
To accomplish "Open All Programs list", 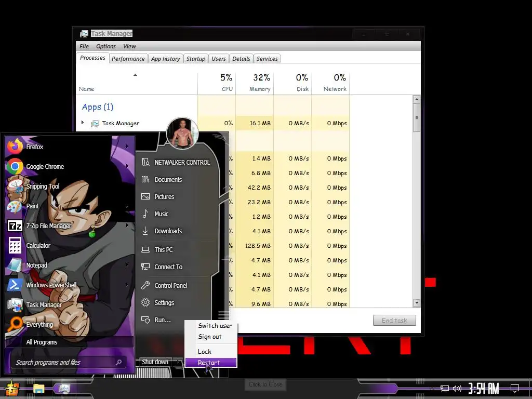I will click(69, 342).
